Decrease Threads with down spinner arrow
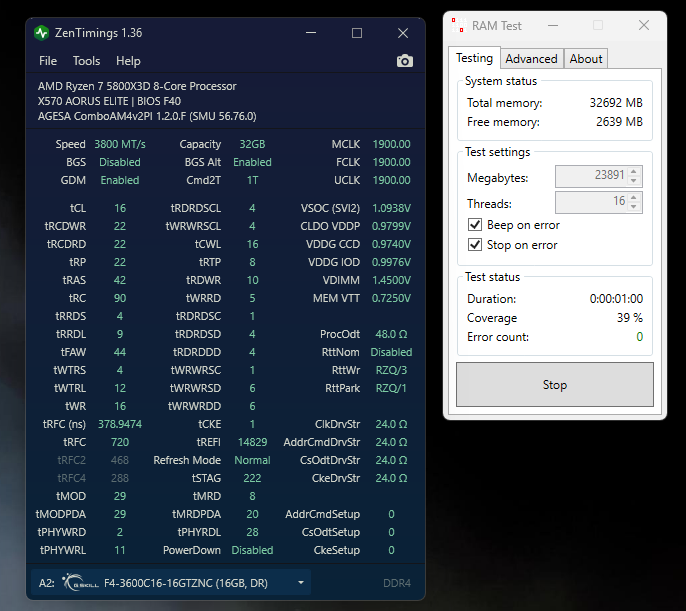Viewport: 686px width, 611px height. tap(634, 207)
